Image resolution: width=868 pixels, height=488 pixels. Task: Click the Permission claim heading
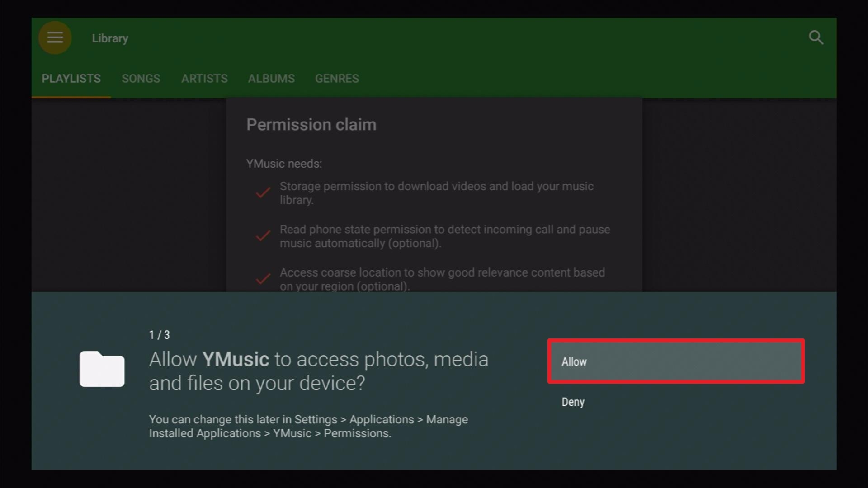(x=311, y=125)
